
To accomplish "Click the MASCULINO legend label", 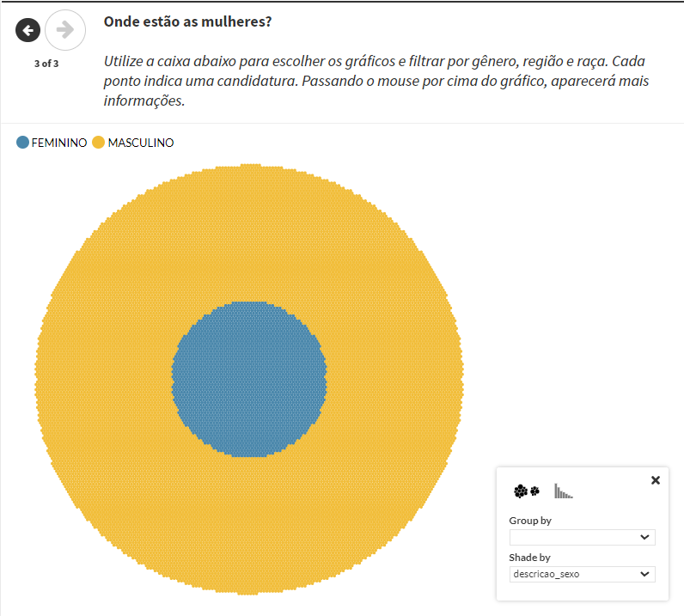I will tap(141, 143).
